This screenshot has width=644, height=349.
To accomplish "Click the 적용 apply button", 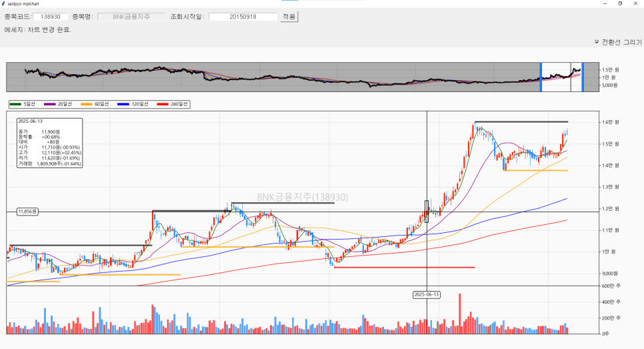I will coord(289,17).
